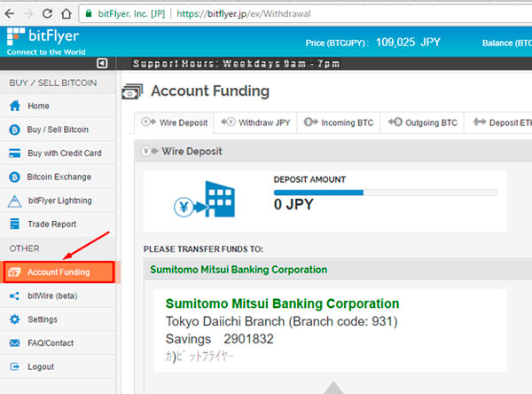Click the credit card icon

(x=14, y=154)
